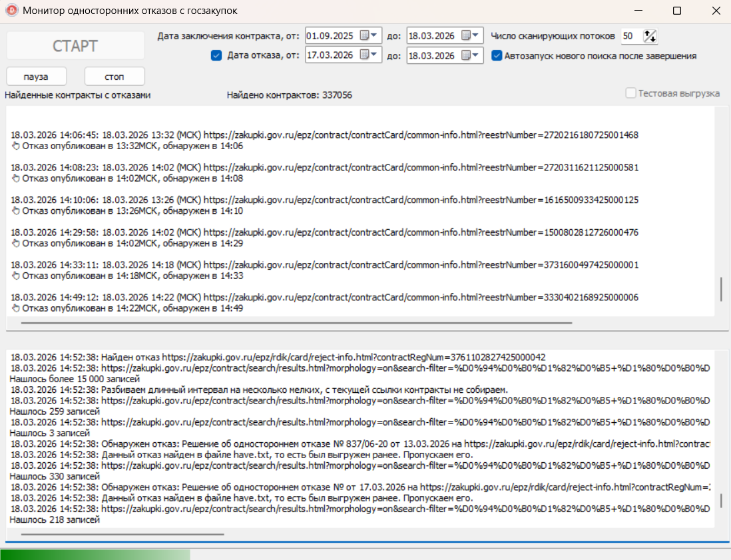Click the contract link ending in 2720216180725001468
Screen dimensions: 731x560
coord(421,135)
